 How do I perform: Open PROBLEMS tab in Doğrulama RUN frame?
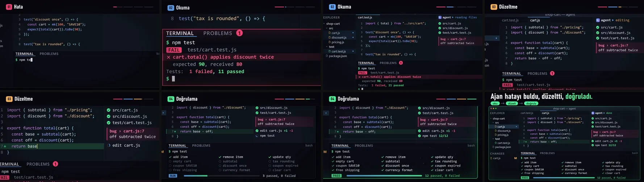201,146
